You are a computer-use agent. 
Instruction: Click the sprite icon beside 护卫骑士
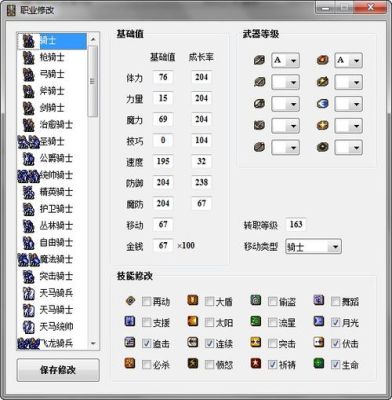coord(29,209)
